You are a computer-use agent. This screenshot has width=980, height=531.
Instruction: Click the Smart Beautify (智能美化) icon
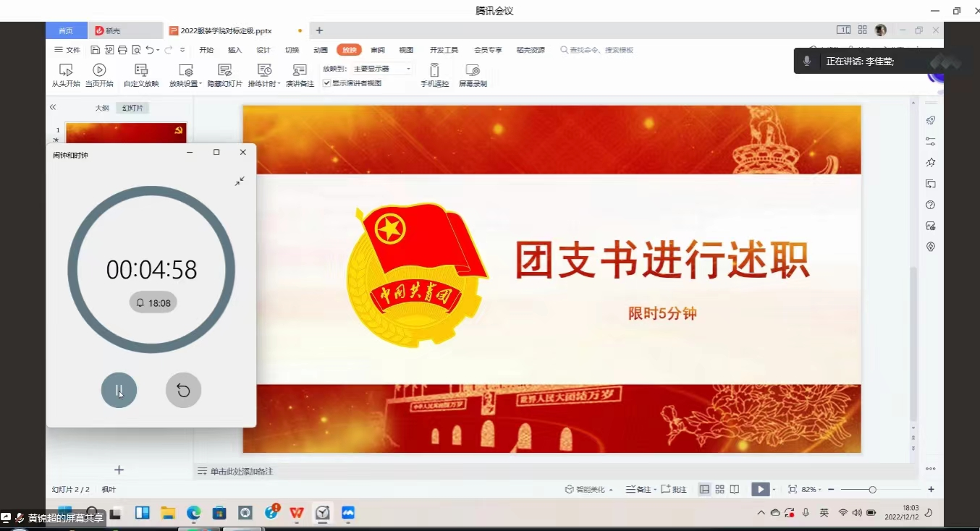pyautogui.click(x=570, y=490)
